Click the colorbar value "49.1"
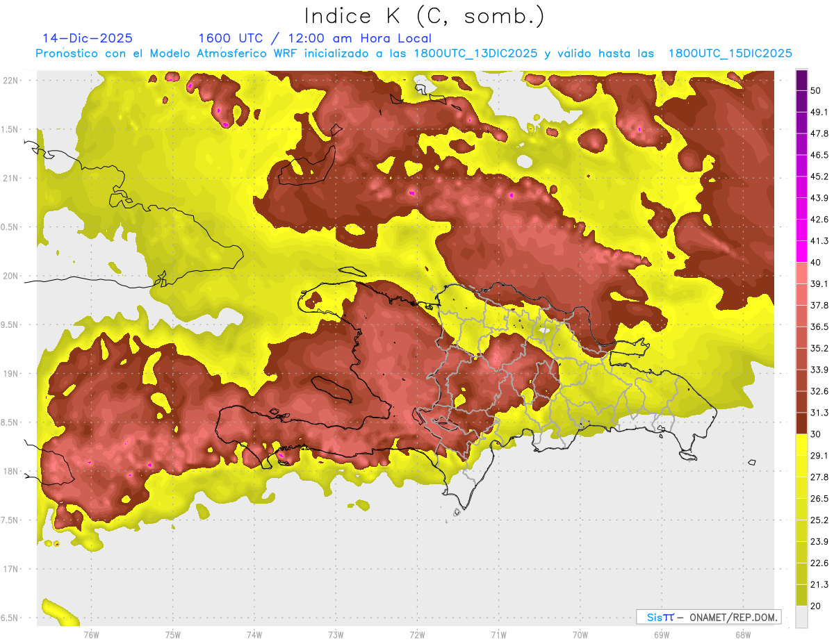This screenshot has height=644, width=834. [x=819, y=112]
